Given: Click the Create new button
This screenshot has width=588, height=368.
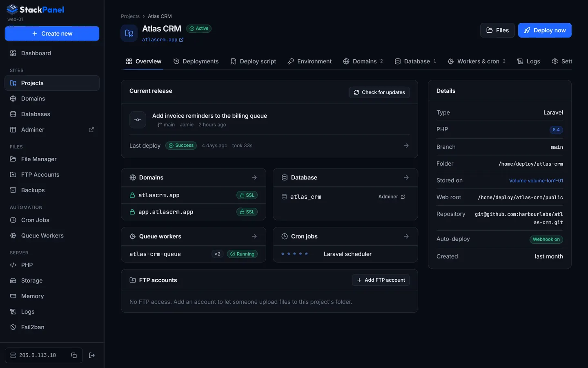Looking at the screenshot, I should tap(52, 34).
